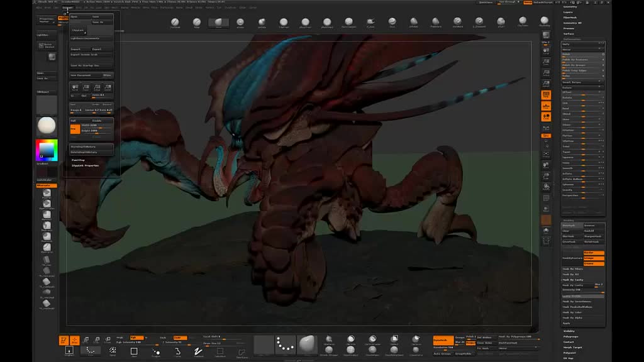Image resolution: width=644 pixels, height=362 pixels.
Task: Click Export Screen Grab in Document palette
Action: click(x=91, y=55)
